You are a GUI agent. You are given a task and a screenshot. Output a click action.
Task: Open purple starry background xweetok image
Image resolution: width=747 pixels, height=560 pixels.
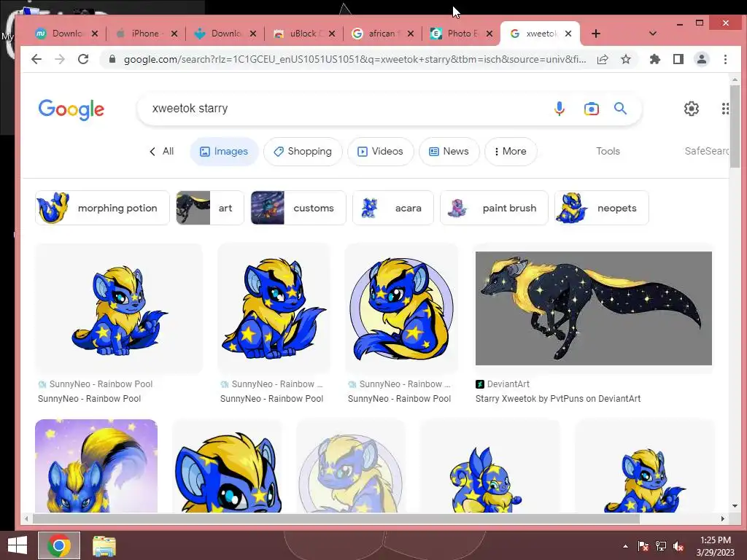pyautogui.click(x=96, y=466)
